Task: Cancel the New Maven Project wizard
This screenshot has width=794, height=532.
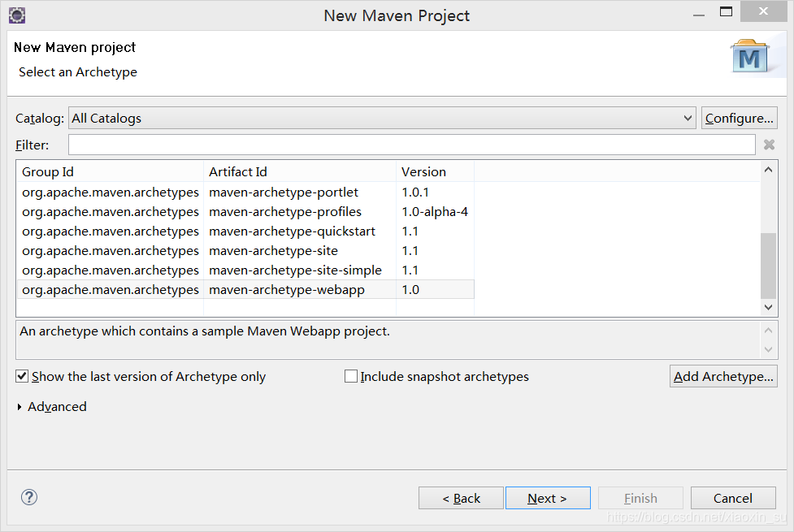Action: (x=733, y=498)
